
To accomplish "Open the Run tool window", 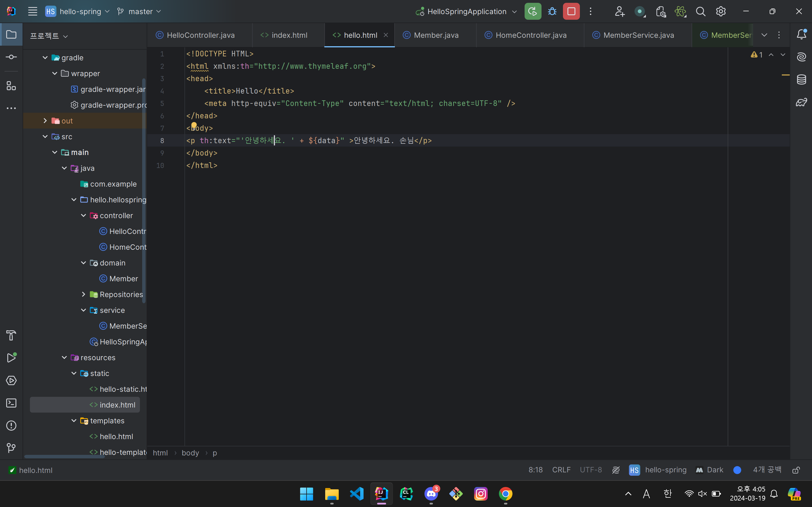I will click(11, 358).
